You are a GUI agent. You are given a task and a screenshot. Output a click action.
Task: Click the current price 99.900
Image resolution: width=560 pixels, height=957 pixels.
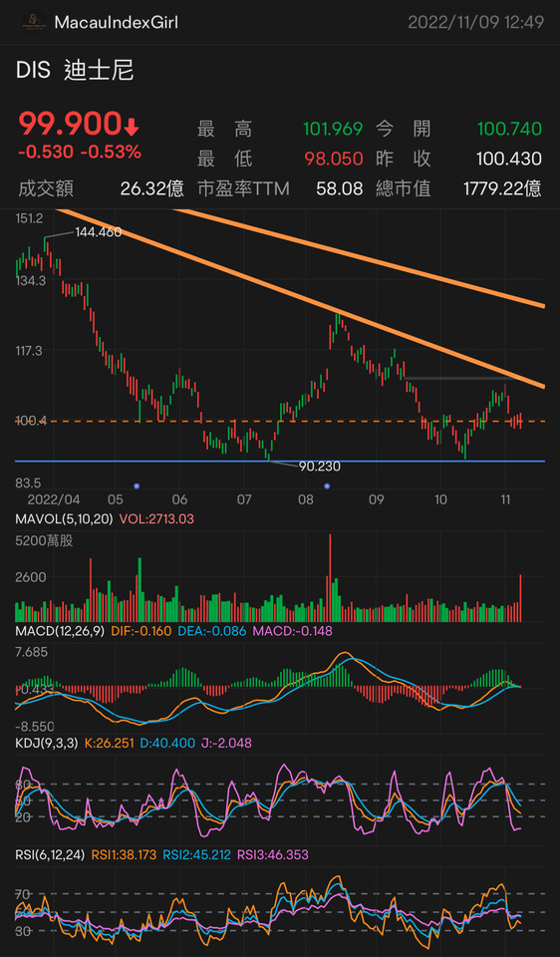point(69,125)
